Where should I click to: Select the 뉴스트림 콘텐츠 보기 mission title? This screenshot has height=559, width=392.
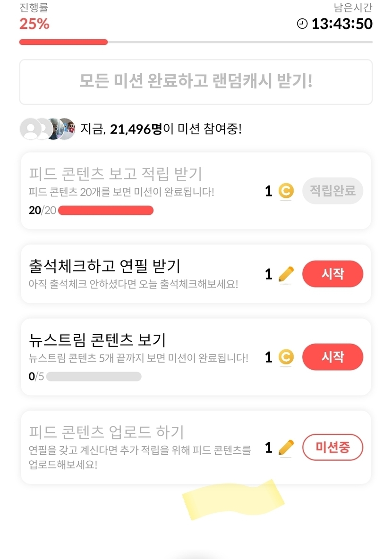click(x=97, y=340)
